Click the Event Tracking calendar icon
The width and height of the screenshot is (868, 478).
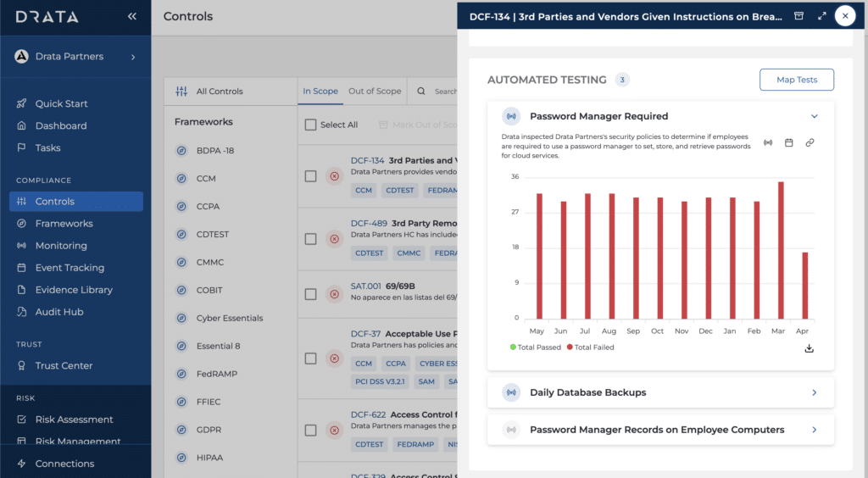(21, 268)
